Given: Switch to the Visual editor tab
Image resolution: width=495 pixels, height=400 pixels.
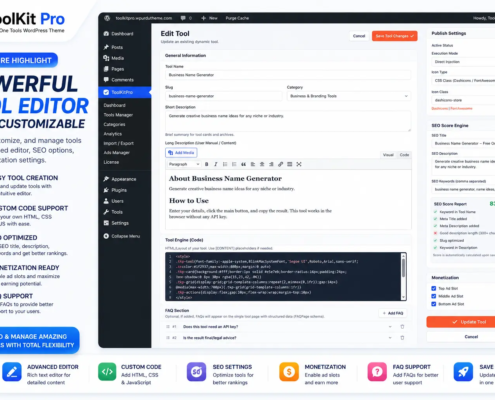Looking at the screenshot, I should (388, 155).
